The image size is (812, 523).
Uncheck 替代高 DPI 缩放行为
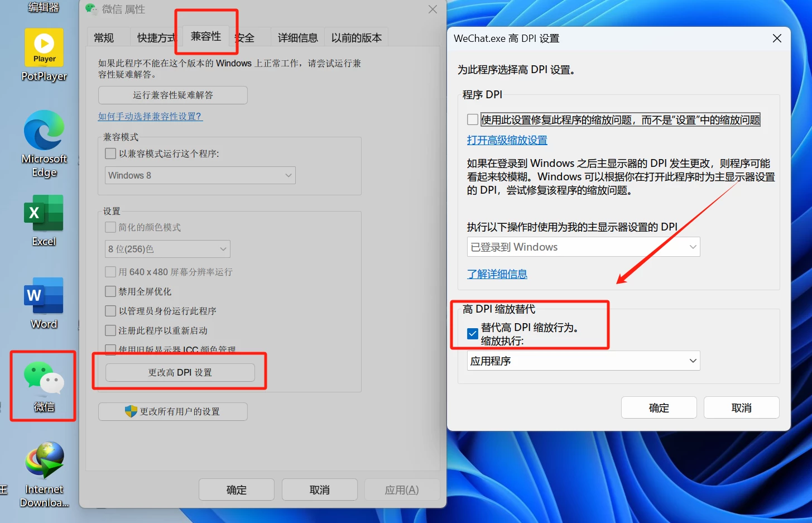tap(472, 333)
